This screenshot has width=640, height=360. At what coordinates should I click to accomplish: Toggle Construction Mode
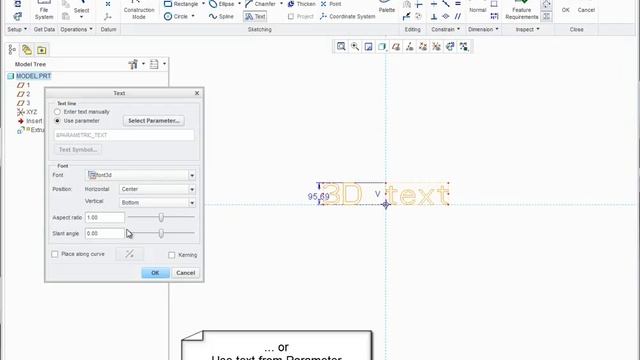coord(139,10)
